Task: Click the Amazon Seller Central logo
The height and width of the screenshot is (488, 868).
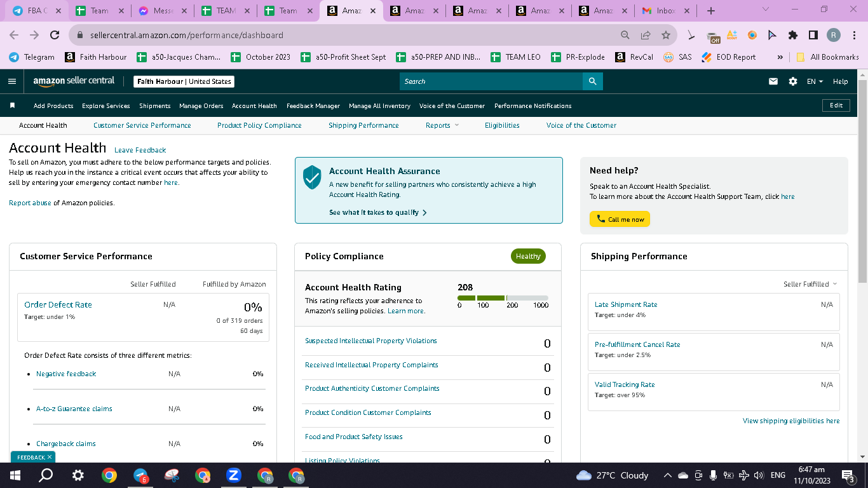Action: pos(74,81)
